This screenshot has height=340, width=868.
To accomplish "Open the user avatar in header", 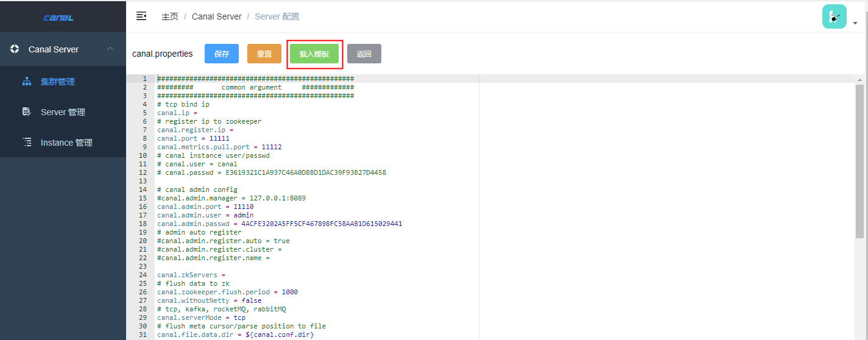I will pos(834,17).
